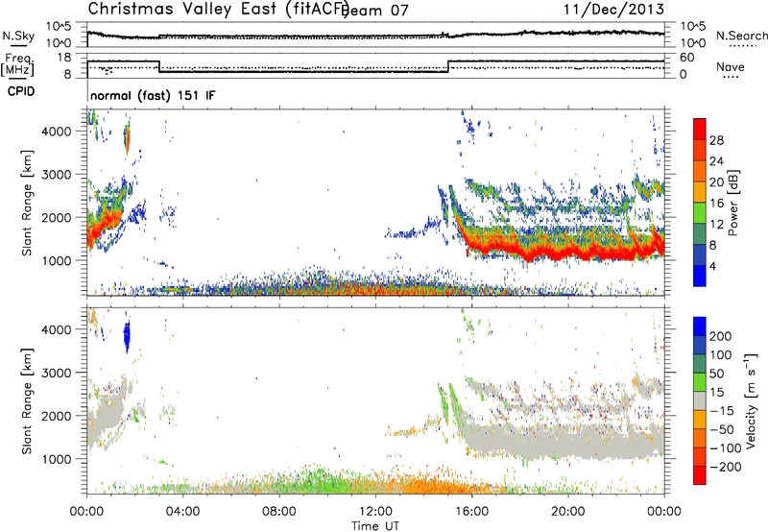The width and height of the screenshot is (768, 532).
Task: Click the sky noise trace in the top panel
Action: [x=375, y=36]
